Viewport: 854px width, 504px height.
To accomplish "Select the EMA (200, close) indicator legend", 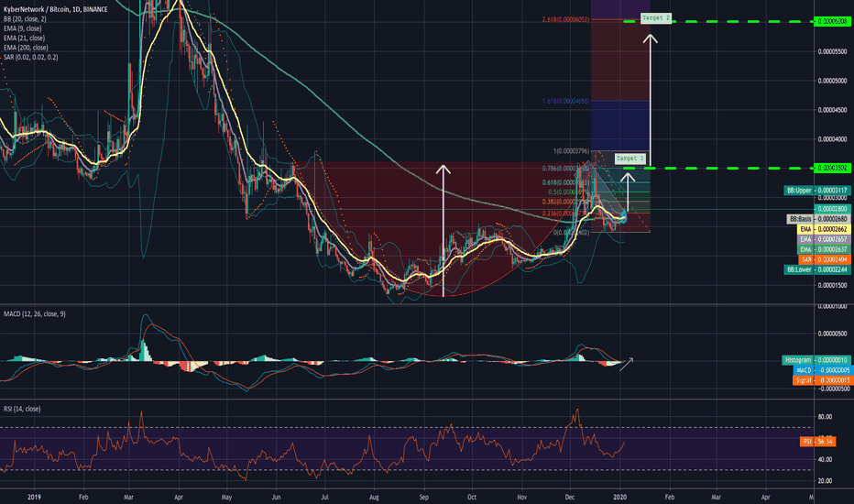I will click(26, 48).
